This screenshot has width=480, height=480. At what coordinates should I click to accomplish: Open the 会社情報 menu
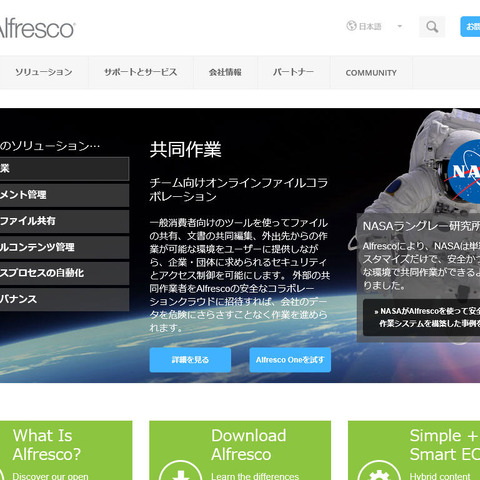pos(225,72)
